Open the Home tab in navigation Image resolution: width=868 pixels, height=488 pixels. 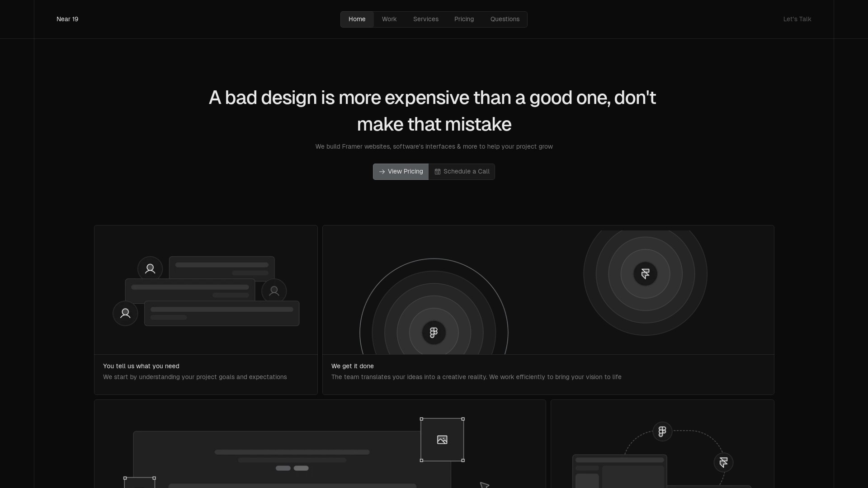(357, 19)
